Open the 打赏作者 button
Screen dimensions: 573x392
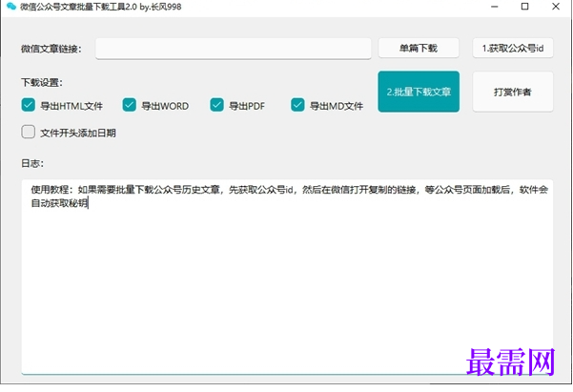point(513,92)
